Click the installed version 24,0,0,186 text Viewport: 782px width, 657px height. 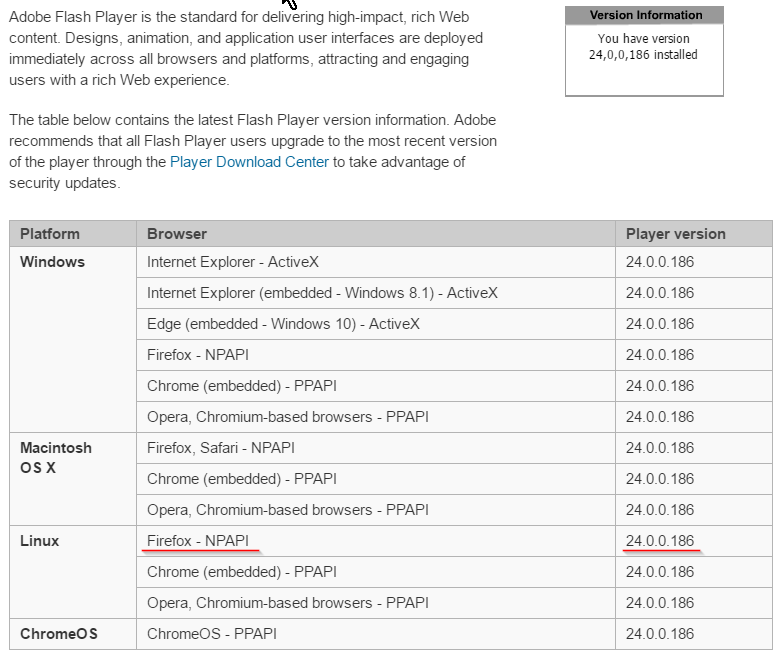(x=644, y=54)
